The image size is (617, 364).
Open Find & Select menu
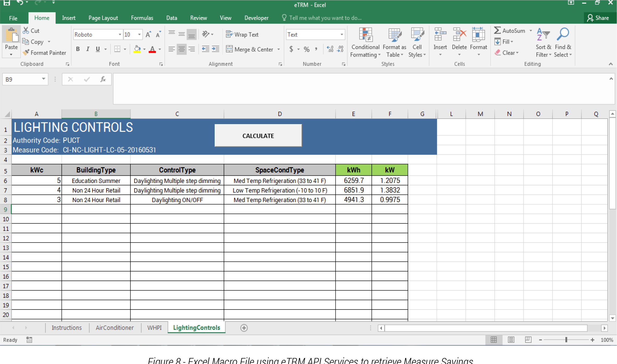click(x=563, y=43)
